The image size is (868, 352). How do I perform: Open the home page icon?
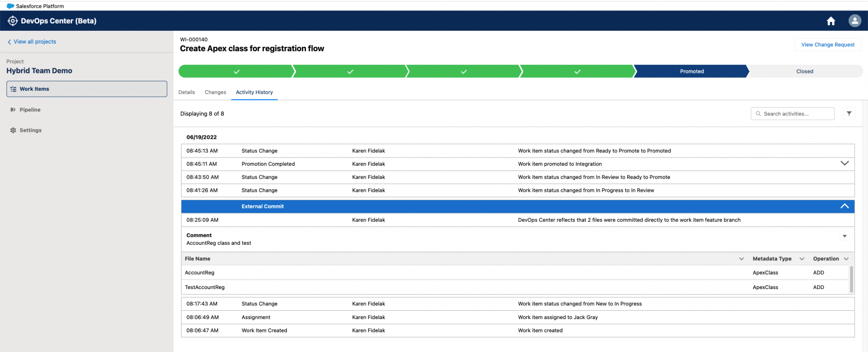[831, 21]
